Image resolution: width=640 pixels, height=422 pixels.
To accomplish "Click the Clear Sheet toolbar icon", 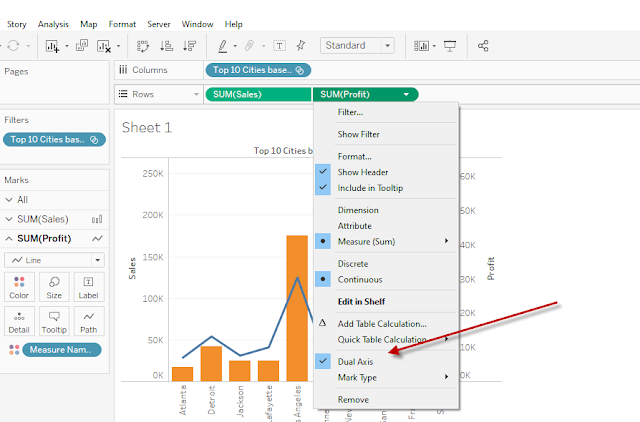I will tap(104, 46).
